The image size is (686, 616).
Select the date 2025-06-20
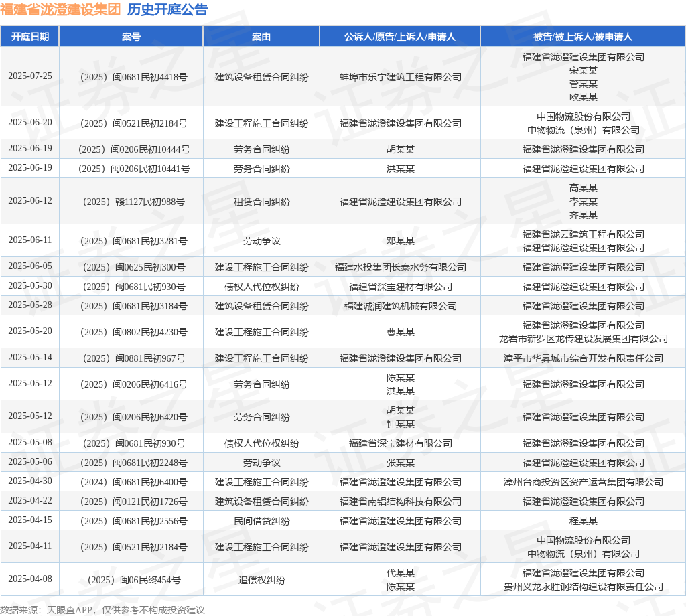click(29, 123)
